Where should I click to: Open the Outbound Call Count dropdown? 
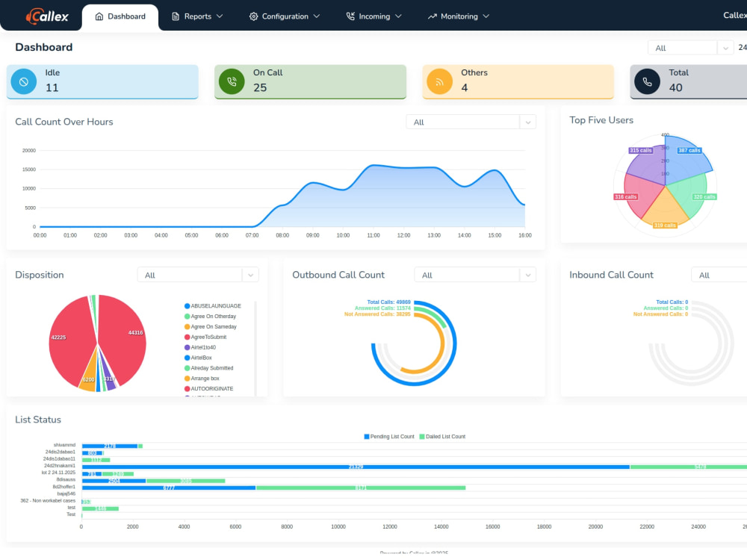pyautogui.click(x=475, y=275)
